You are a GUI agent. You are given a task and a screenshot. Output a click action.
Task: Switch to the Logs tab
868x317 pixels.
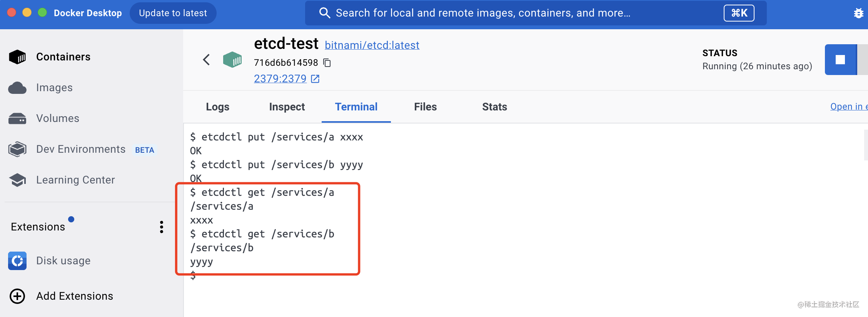point(217,107)
